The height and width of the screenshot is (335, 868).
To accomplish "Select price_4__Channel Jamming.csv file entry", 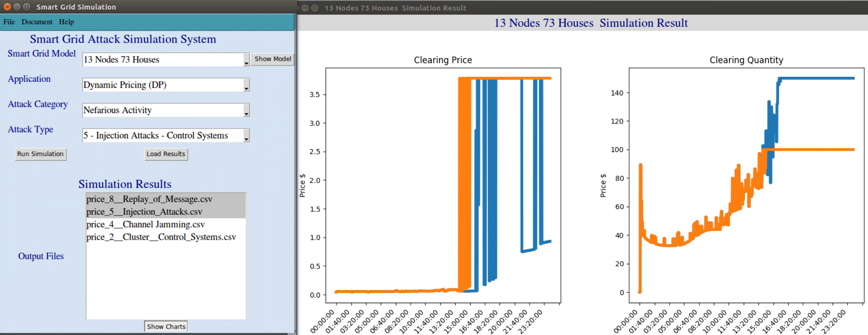I will pos(146,224).
